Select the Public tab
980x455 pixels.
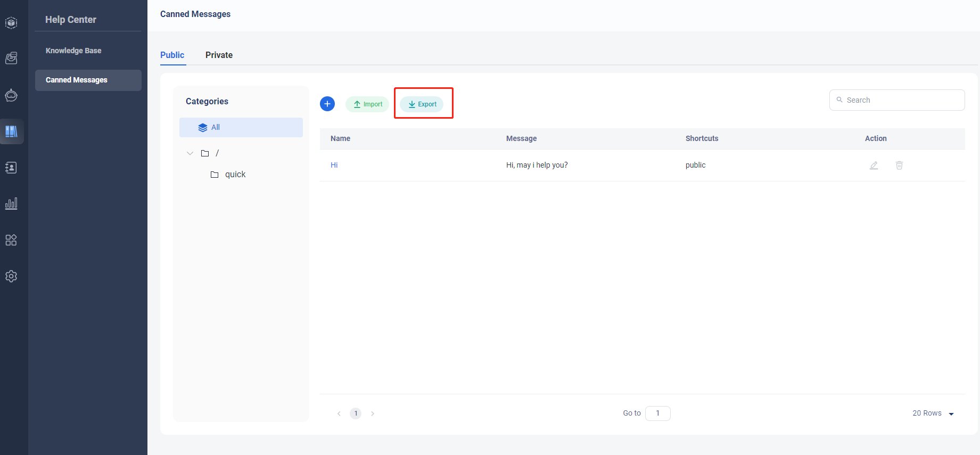[x=172, y=55]
